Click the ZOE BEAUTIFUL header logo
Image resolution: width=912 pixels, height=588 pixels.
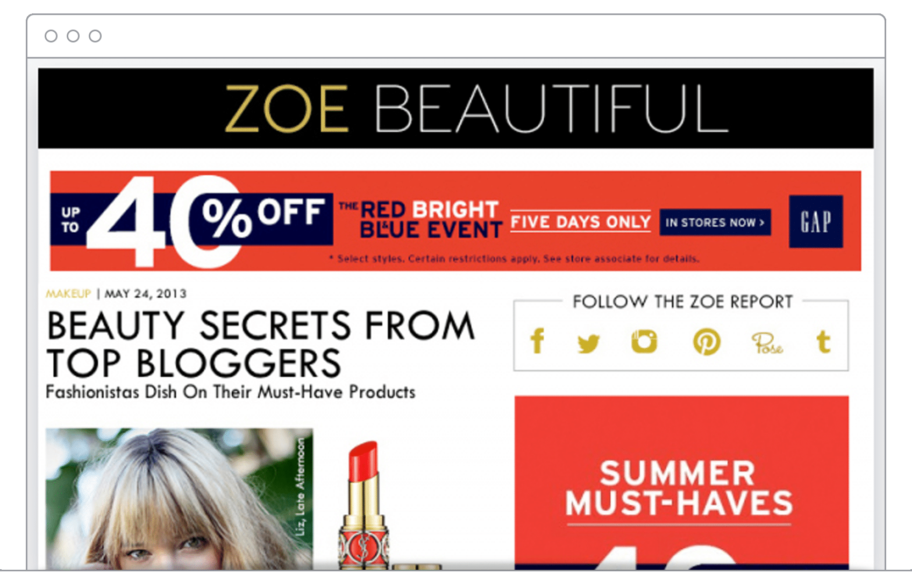pos(476,109)
